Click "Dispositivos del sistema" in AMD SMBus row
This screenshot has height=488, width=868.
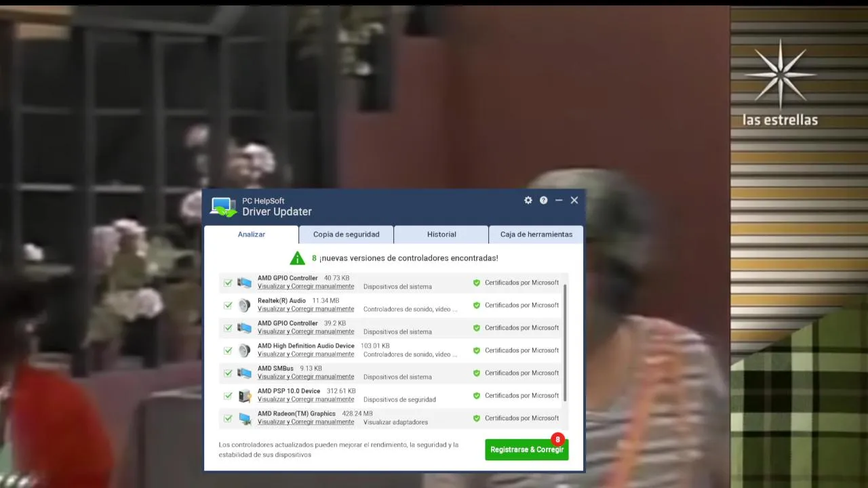(397, 377)
